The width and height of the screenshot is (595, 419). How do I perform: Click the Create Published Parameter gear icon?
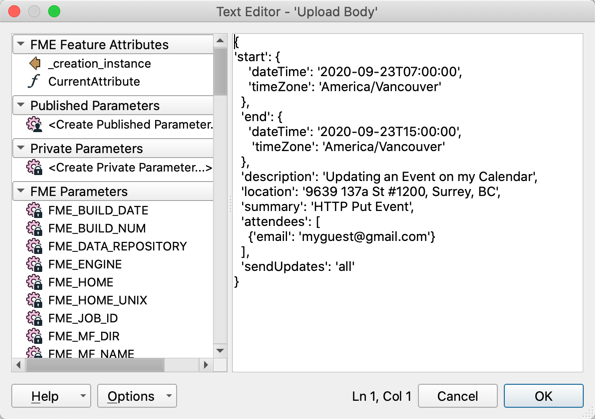pos(34,124)
